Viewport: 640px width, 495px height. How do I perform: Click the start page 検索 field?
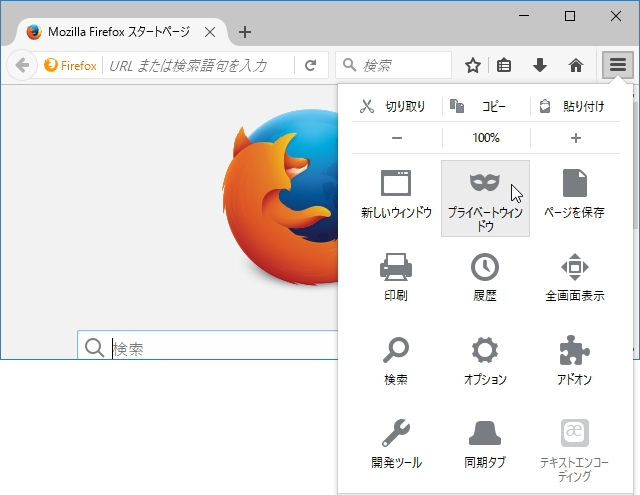click(x=208, y=347)
